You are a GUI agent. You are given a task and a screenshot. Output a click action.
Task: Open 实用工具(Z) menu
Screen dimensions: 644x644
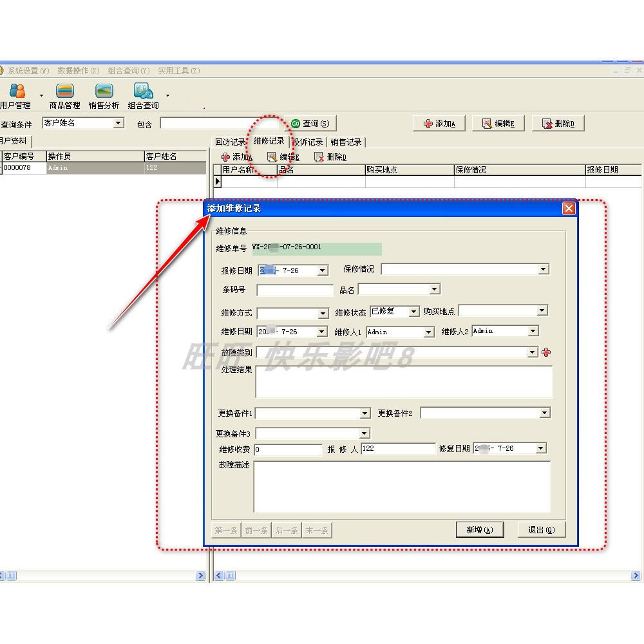tap(179, 71)
